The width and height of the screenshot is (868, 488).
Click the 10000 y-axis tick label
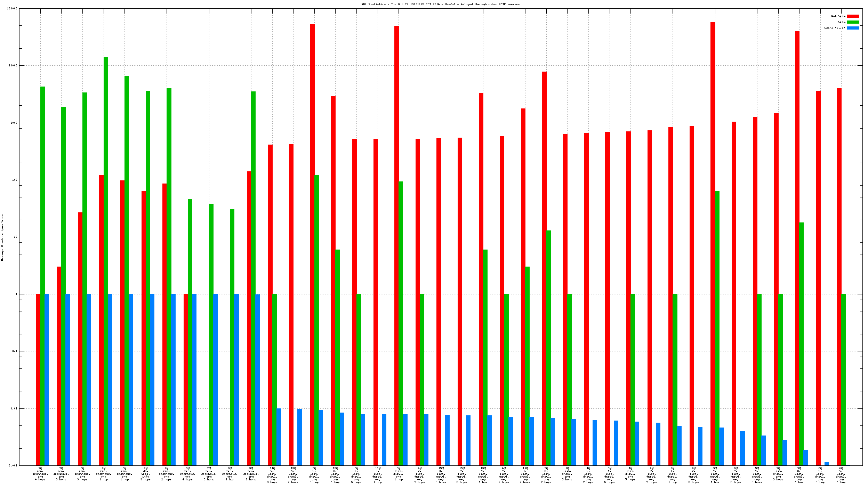click(x=13, y=65)
